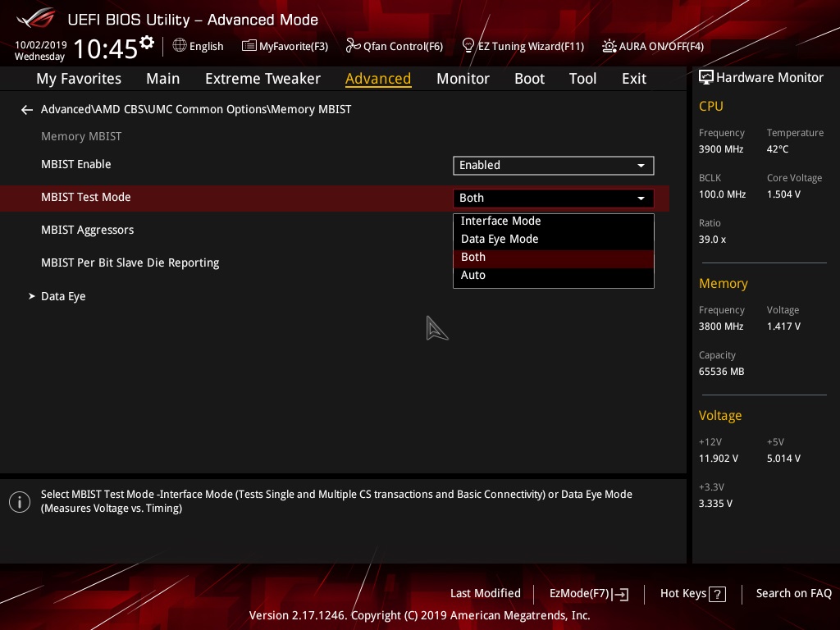Select Auto option in dropdown list
This screenshot has width=840, height=630.
coord(553,276)
